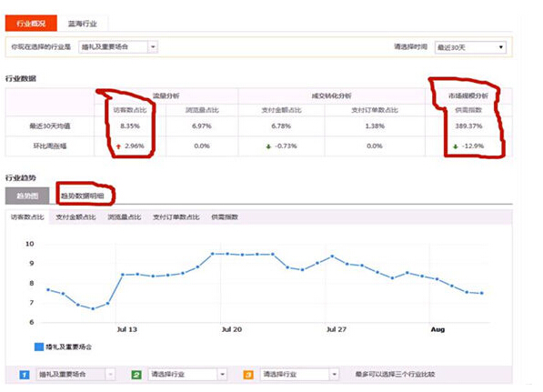
Task: Toggle the blue 婚礼及重要场合 legend swatch
Action: coord(39,347)
